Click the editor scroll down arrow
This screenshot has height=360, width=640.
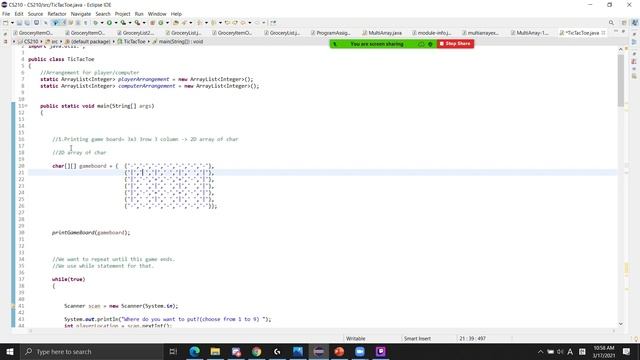pos(621,324)
